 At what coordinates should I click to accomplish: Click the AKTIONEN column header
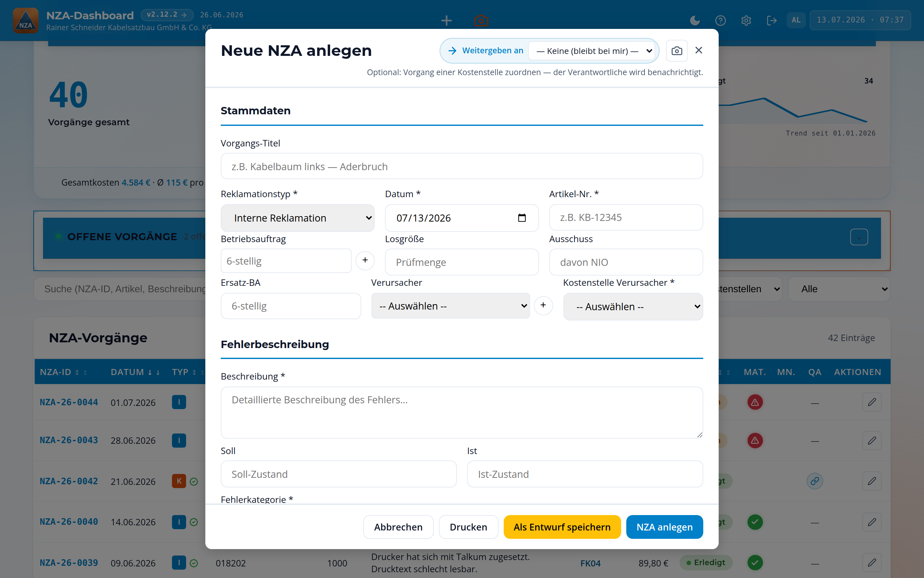tap(858, 372)
